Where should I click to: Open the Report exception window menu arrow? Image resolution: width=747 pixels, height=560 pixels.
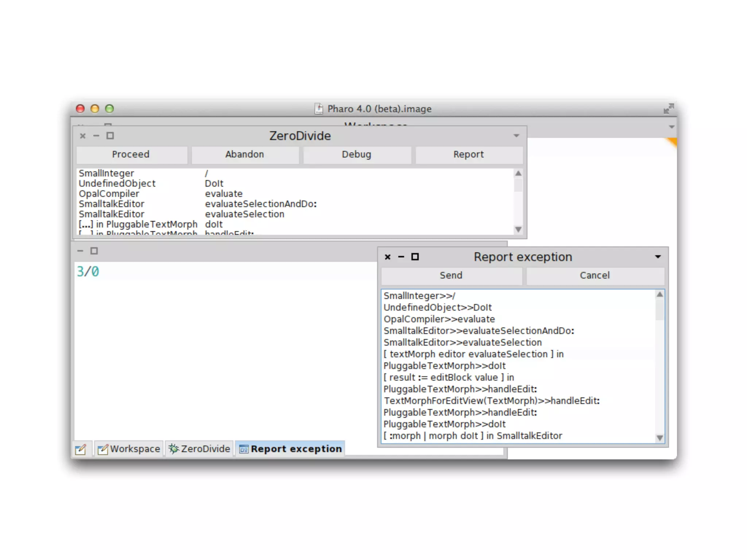pos(658,257)
